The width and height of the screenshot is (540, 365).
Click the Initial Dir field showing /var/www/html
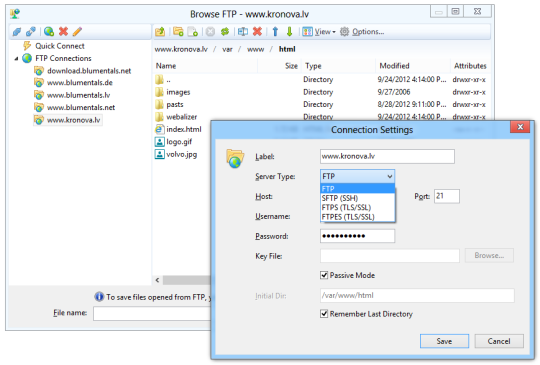point(417,295)
